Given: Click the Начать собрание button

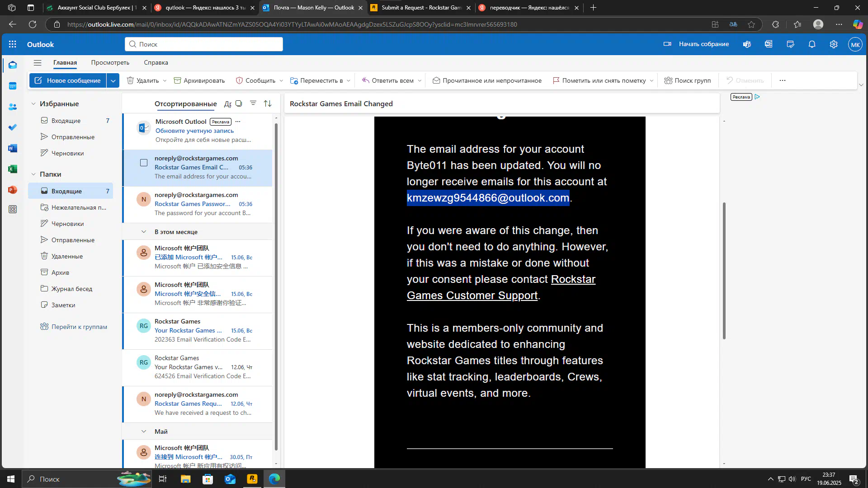Looking at the screenshot, I should 696,44.
